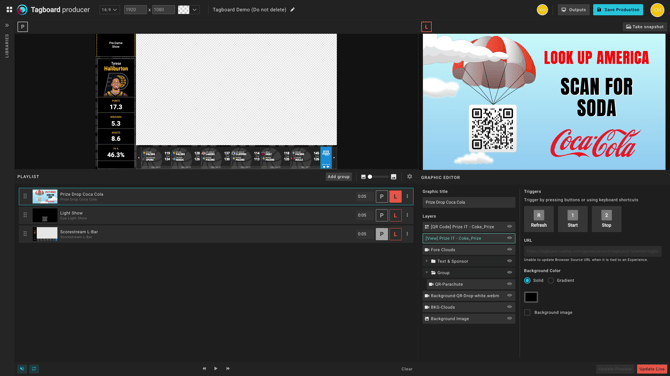Select Prize Drop Coca Cola thumbnail
Screen dimensions: 670x376
pos(45,197)
